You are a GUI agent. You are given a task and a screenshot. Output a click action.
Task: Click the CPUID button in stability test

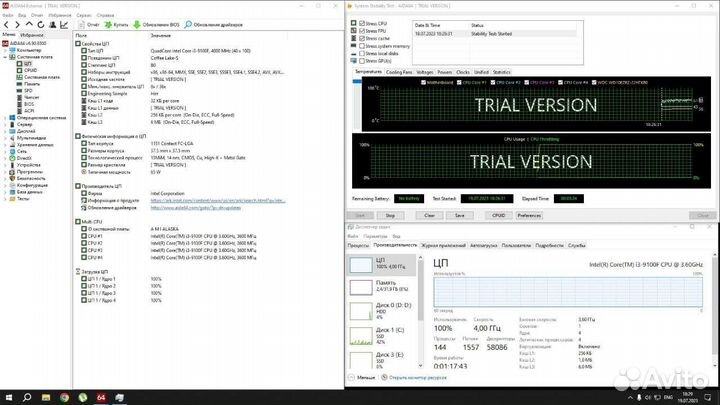pos(499,215)
